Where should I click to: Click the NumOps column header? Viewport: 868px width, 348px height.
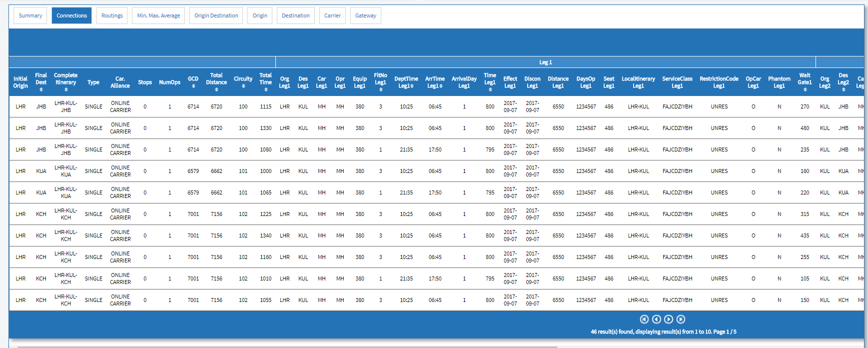pos(170,82)
